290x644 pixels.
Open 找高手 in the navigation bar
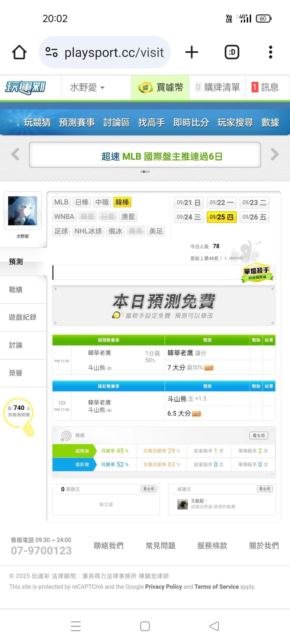151,122
